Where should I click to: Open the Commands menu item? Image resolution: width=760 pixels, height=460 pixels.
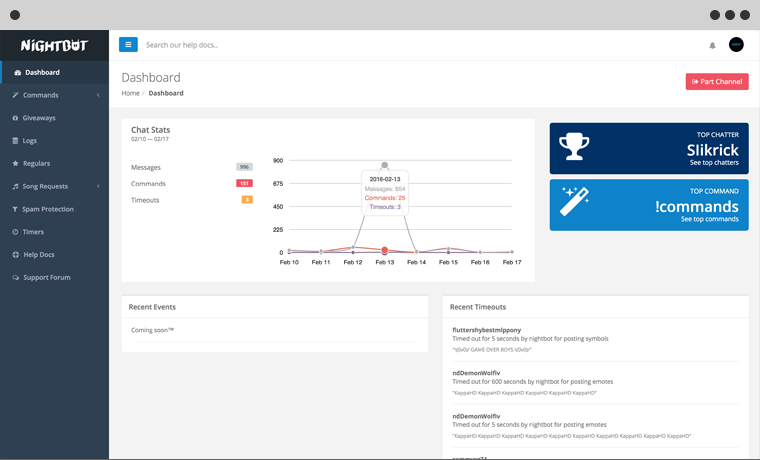click(54, 95)
